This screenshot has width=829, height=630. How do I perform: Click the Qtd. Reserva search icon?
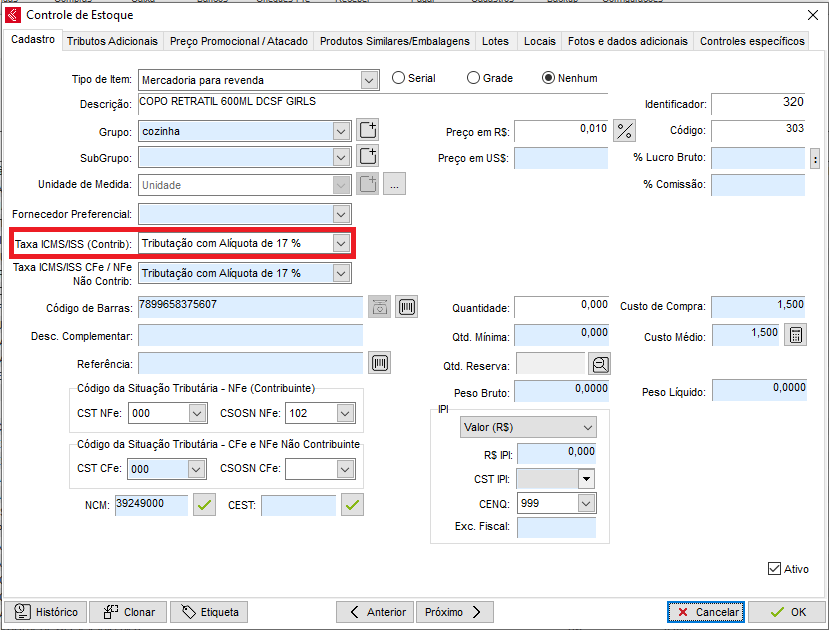pyautogui.click(x=600, y=364)
